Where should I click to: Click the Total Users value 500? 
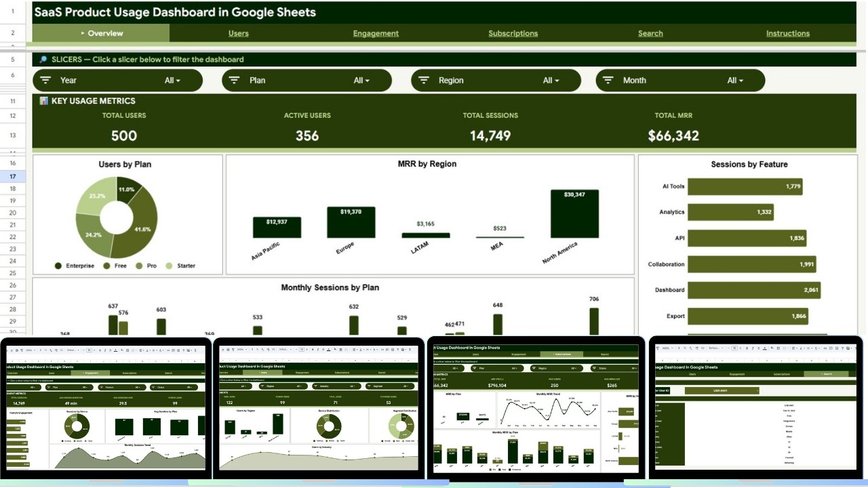pyautogui.click(x=124, y=136)
